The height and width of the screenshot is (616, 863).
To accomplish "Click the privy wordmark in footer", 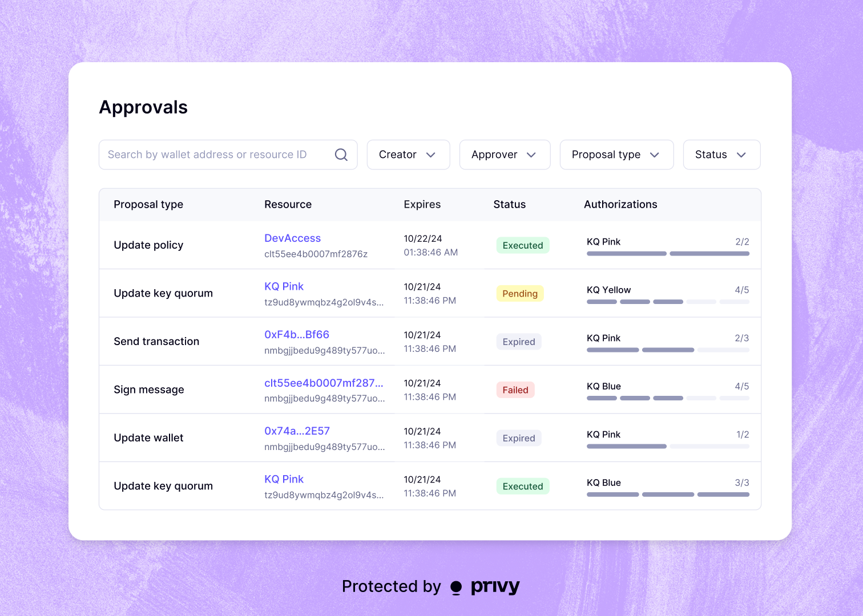I will [x=495, y=587].
